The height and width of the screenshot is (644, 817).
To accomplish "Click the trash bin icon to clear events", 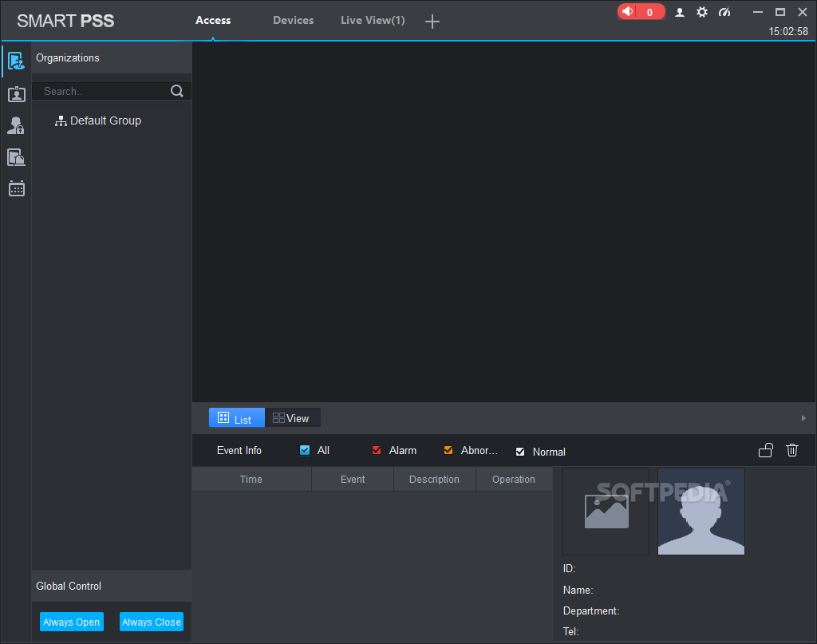I will [792, 450].
